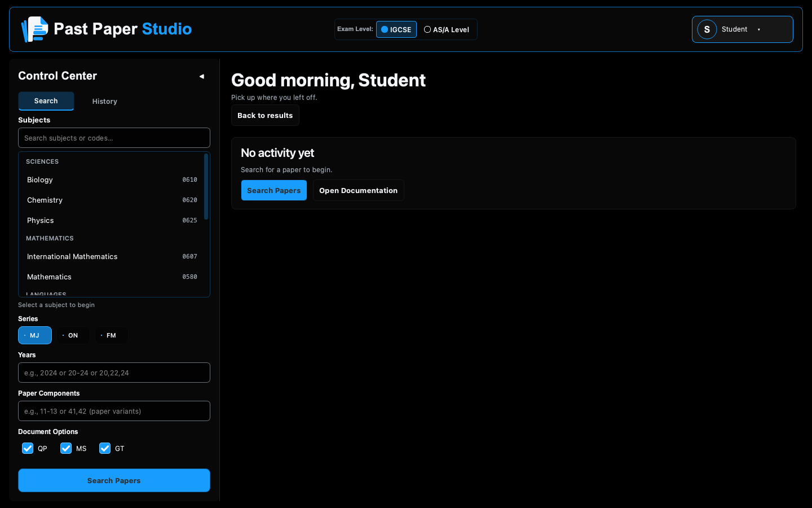Toggle the FM series option
The image size is (812, 508).
[x=111, y=335]
